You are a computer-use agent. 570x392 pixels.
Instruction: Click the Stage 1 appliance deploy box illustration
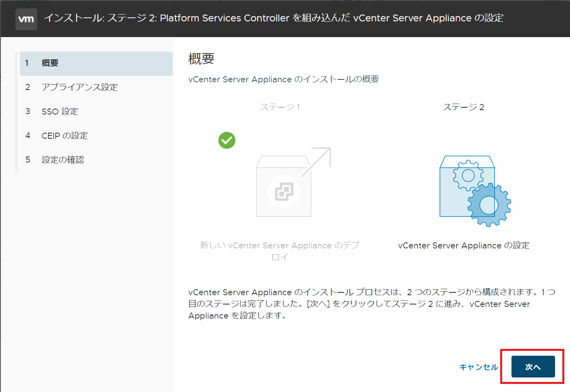(x=293, y=182)
